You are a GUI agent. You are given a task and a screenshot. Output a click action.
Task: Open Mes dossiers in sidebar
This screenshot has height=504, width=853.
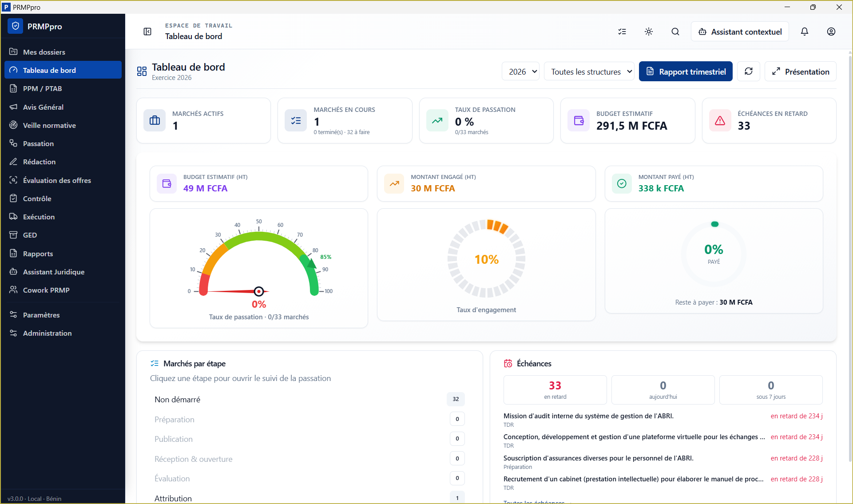pos(63,52)
